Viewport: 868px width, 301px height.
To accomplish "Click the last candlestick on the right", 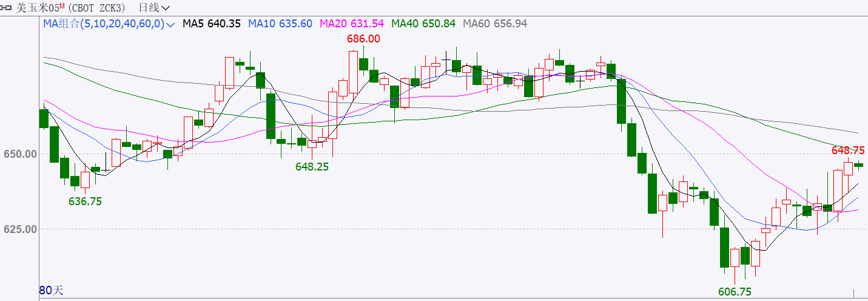I will click(858, 164).
